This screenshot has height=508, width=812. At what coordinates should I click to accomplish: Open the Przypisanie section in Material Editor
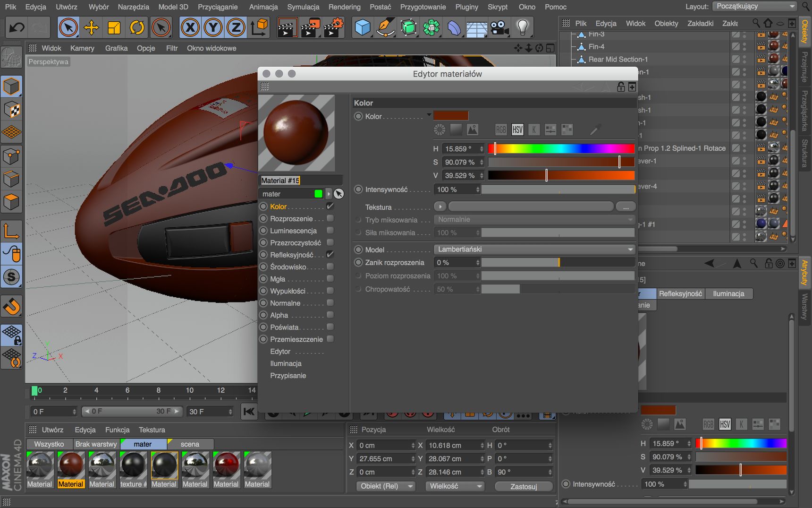click(288, 375)
